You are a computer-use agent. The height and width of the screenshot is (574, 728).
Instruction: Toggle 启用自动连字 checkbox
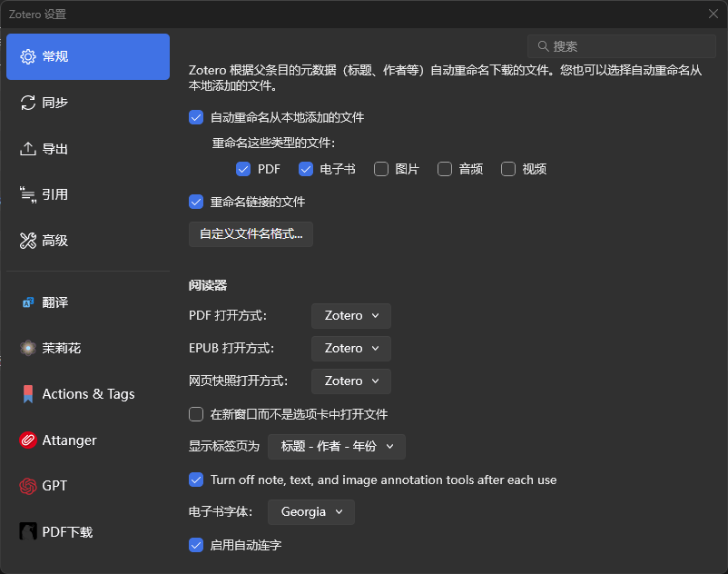click(196, 545)
